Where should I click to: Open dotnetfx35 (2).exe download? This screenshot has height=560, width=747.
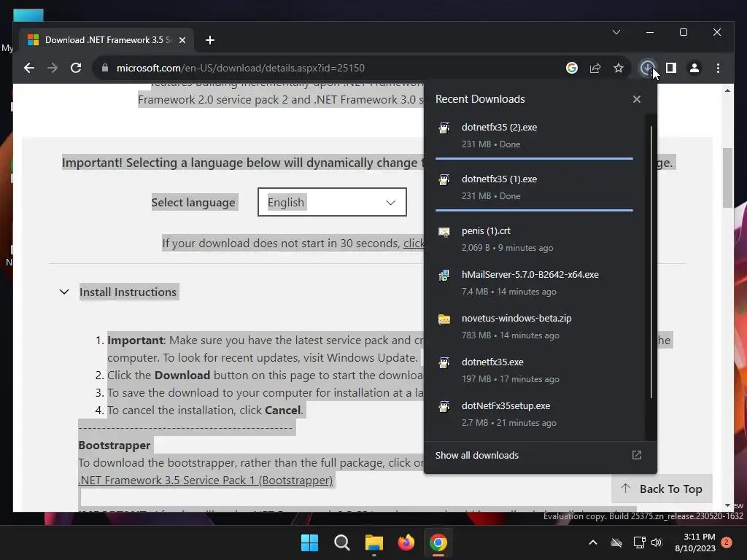coord(534,136)
